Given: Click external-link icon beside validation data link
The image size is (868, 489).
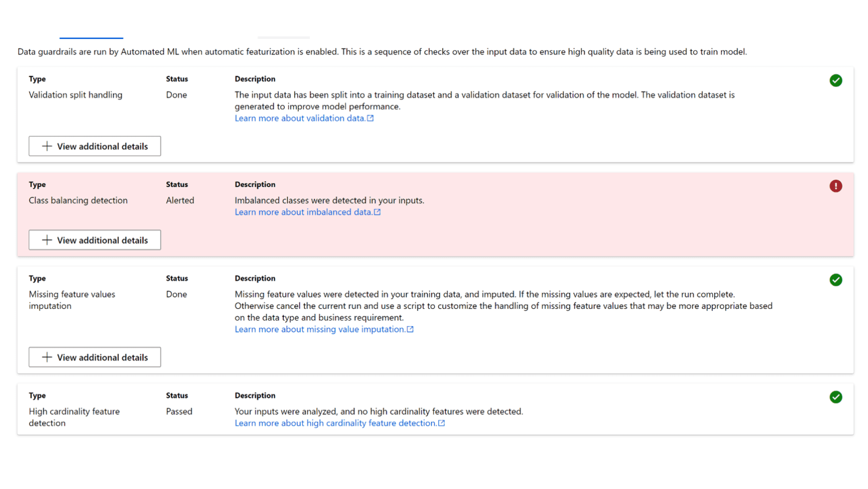Looking at the screenshot, I should (370, 118).
